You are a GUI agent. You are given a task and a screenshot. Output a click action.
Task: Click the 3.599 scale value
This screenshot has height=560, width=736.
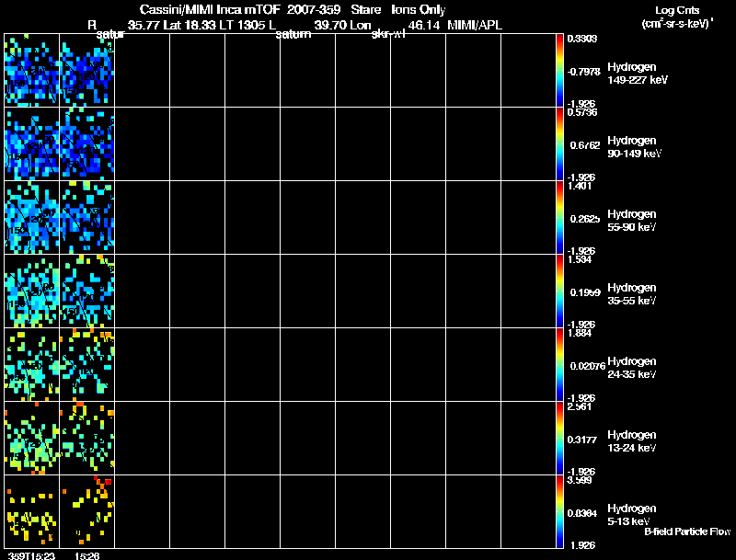click(580, 480)
